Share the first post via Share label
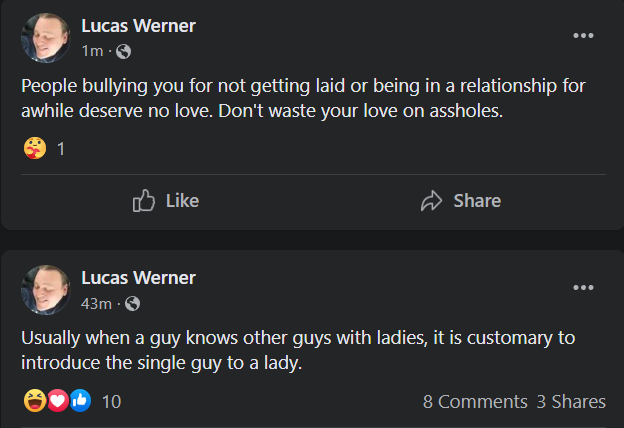The image size is (624, 428). [x=477, y=201]
